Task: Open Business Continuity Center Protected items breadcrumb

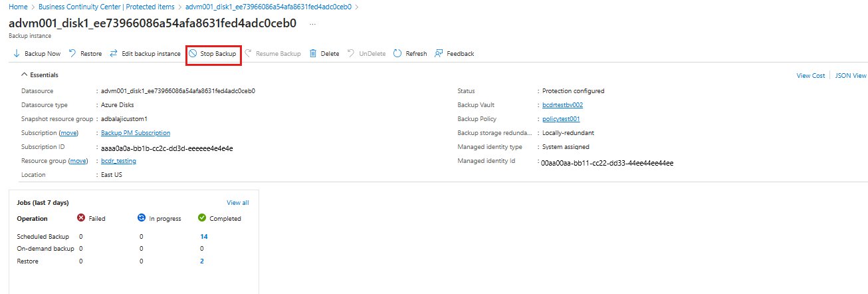Action: 106,7
